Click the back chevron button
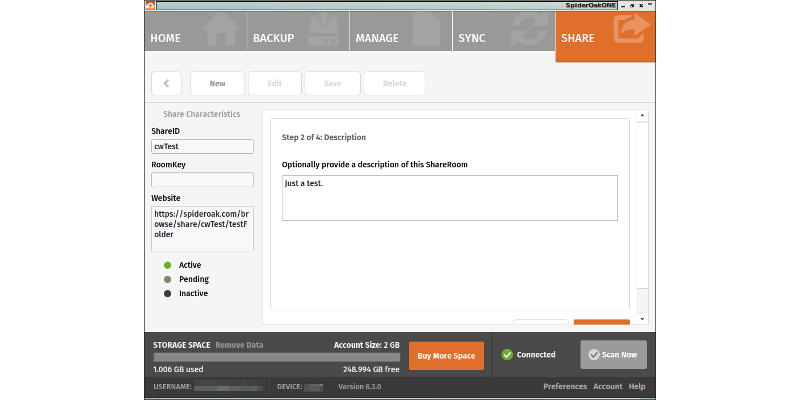 click(x=166, y=84)
